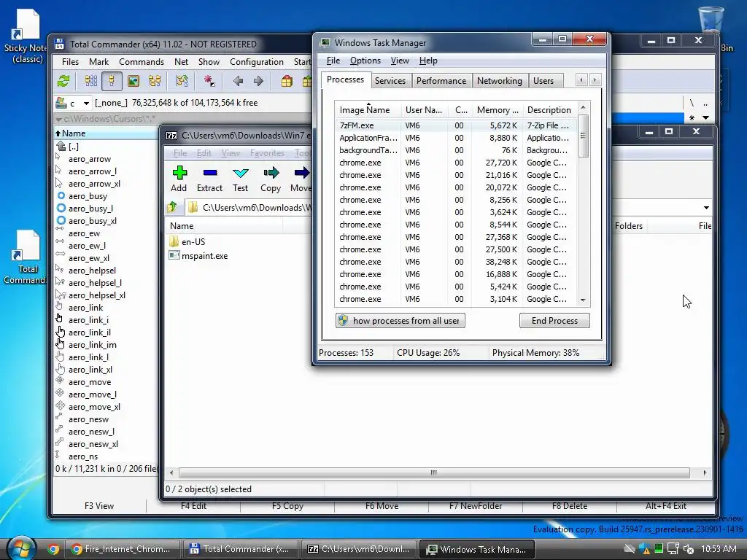This screenshot has width=747, height=560.
Task: Select the 7zFM.exe process row
Action: point(455,125)
